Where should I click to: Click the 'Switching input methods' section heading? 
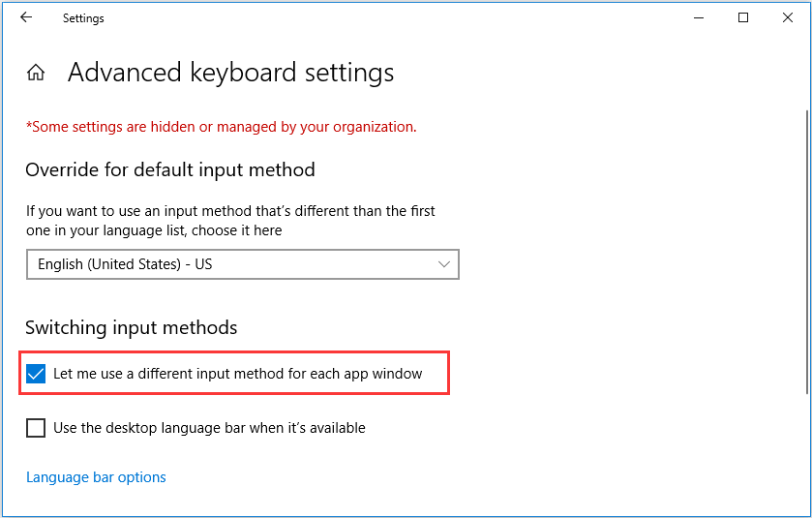132,328
